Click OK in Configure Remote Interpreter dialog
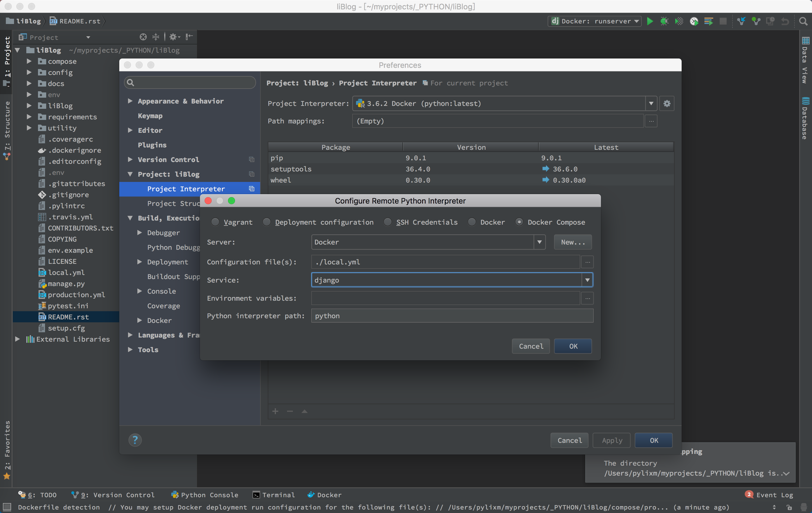 (x=573, y=346)
